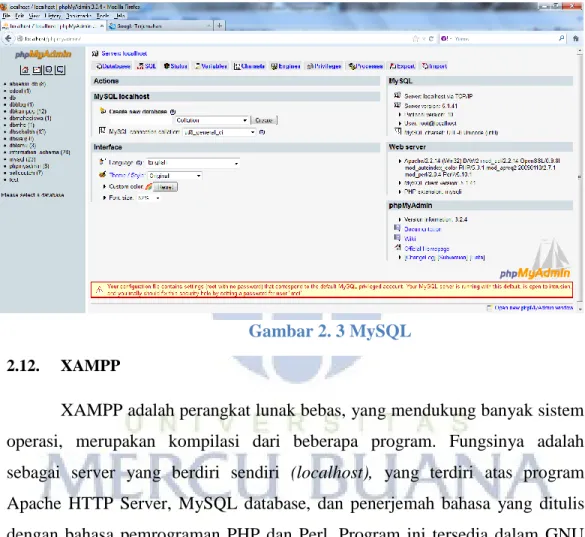This screenshot has height=537, width=585.
Task: Open the Help menu
Action: tap(119, 16)
